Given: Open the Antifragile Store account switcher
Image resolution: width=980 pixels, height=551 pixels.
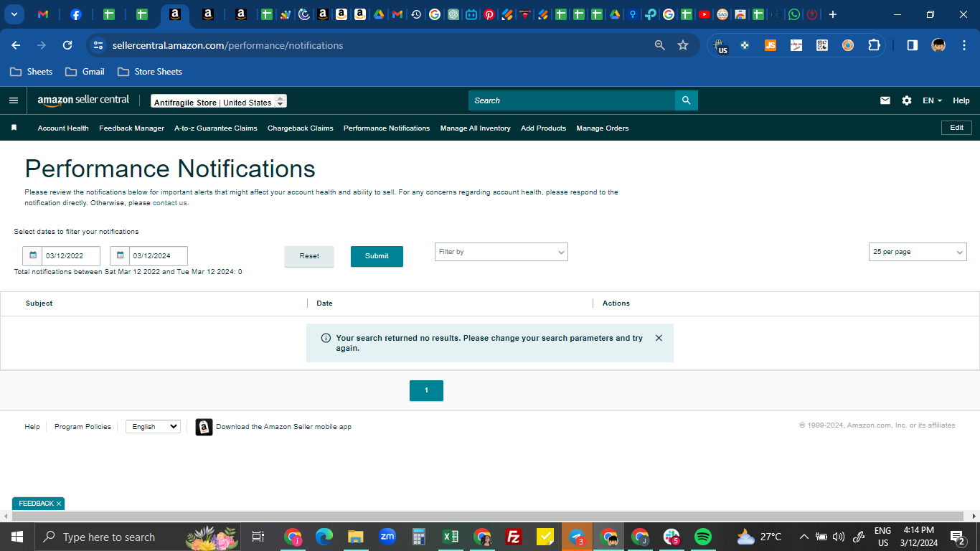Looking at the screenshot, I should pos(219,102).
